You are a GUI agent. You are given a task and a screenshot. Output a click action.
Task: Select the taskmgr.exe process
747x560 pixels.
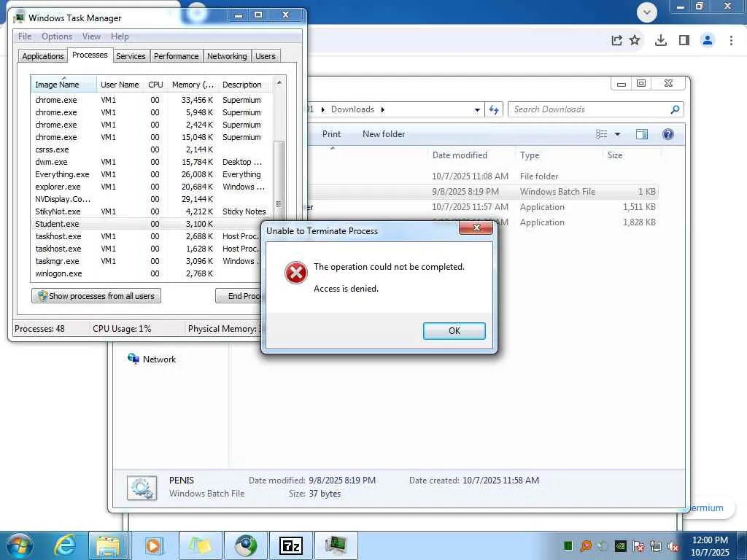coord(145,261)
